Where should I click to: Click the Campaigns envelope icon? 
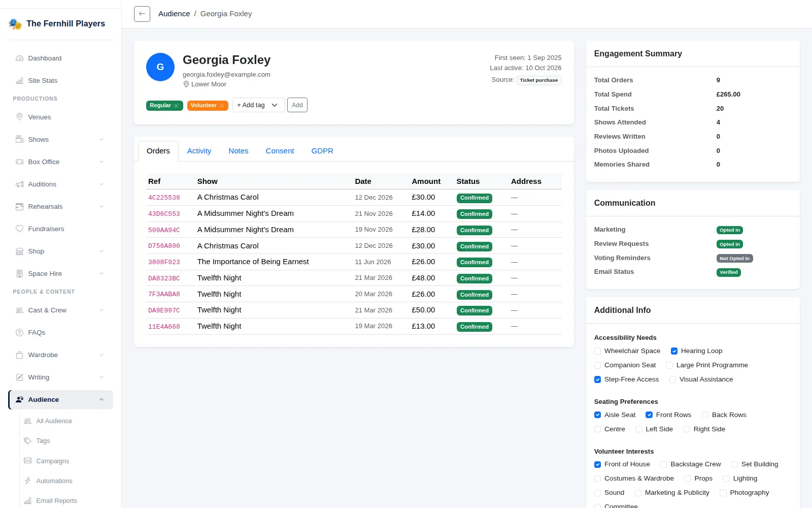[27, 461]
